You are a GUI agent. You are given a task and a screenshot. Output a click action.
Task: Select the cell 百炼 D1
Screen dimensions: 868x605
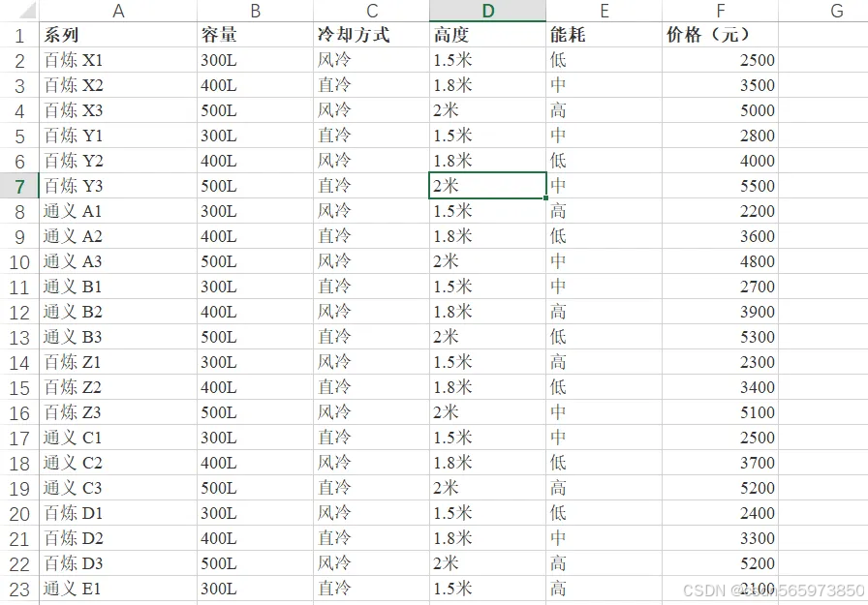(118, 513)
